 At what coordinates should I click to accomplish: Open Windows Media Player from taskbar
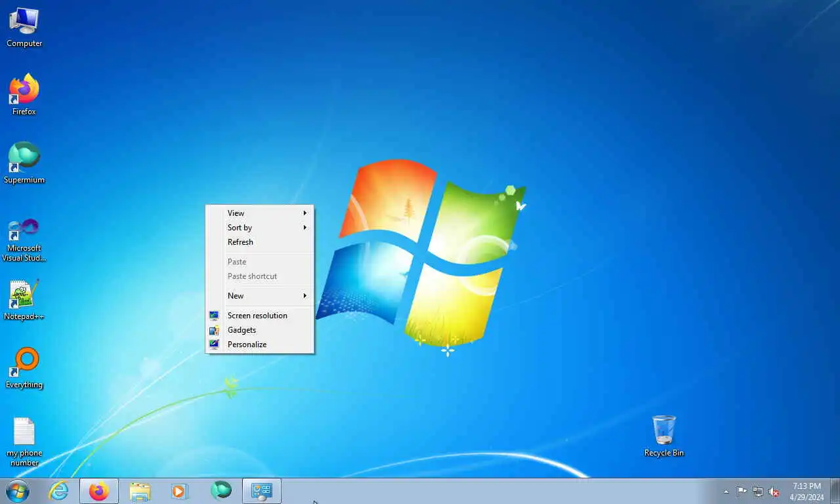coord(180,491)
